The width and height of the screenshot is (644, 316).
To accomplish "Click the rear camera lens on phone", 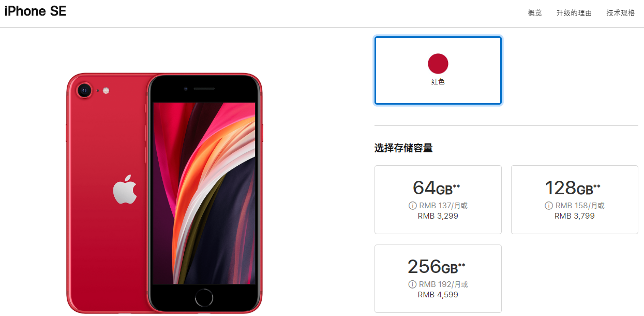I will click(84, 91).
